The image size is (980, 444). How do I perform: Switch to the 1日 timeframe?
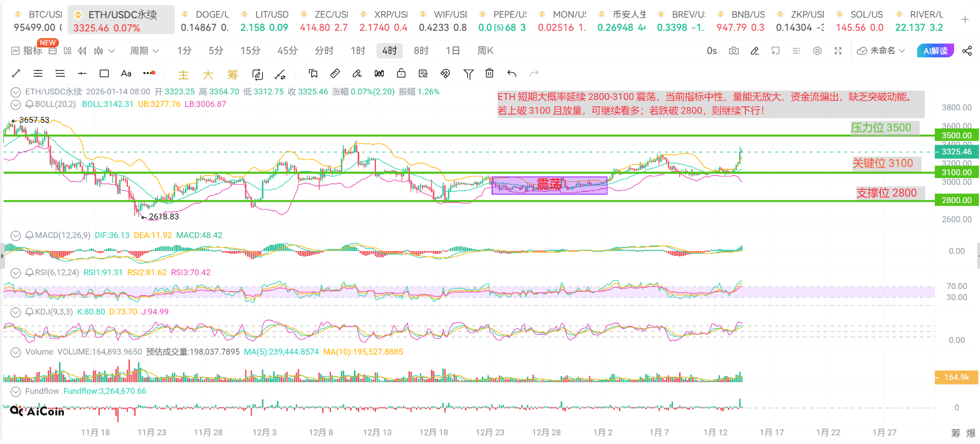(x=453, y=51)
